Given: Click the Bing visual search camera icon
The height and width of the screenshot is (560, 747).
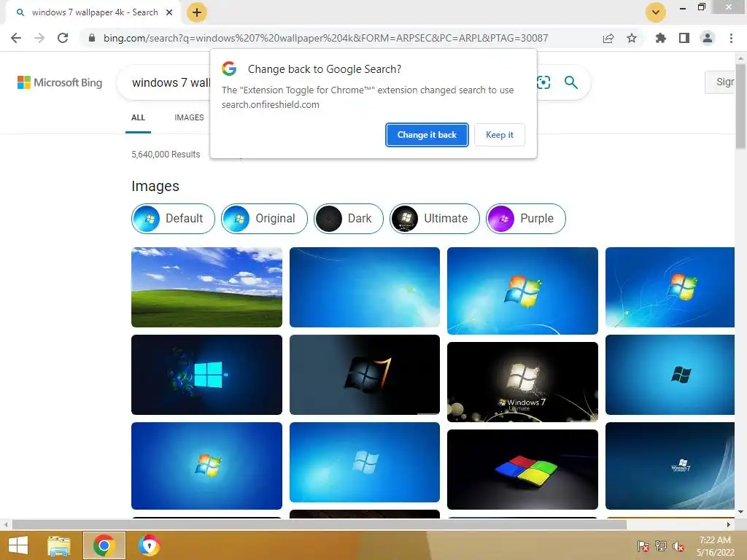Looking at the screenshot, I should (543, 82).
